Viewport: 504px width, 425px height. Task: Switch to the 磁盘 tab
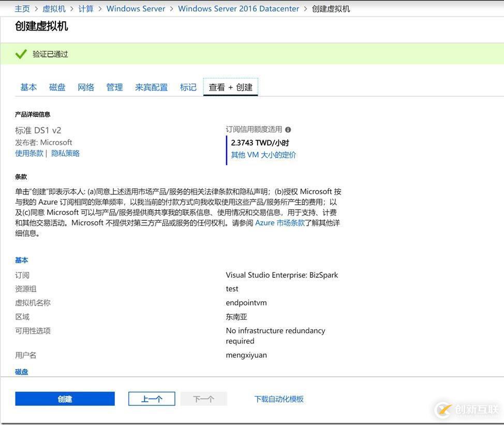click(57, 87)
